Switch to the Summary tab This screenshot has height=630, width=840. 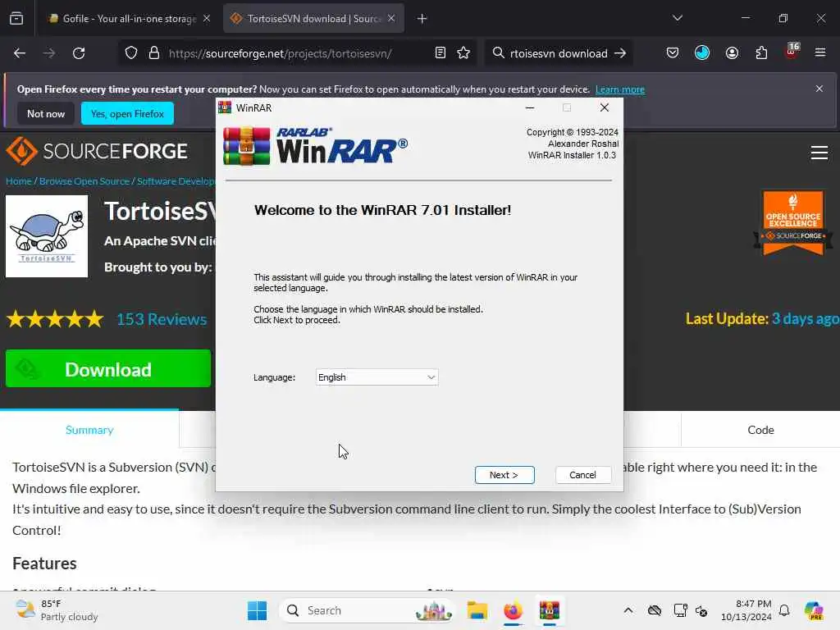[89, 430]
